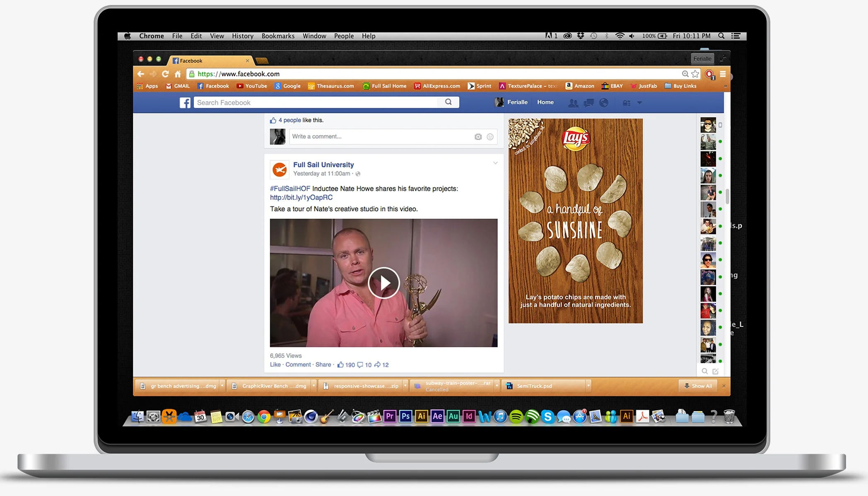Click Like under the Full Sail post

tap(275, 365)
